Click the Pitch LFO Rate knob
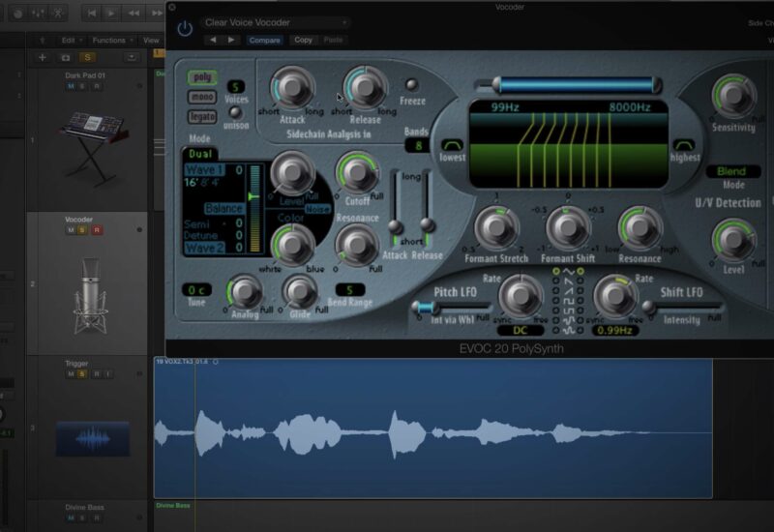Viewport: 774px width, 532px height. pos(521,296)
